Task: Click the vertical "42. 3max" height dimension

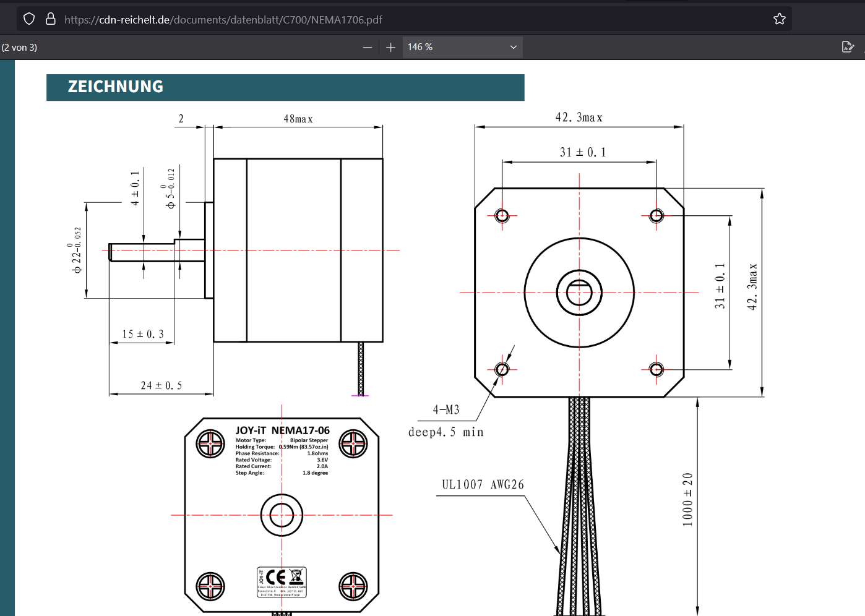Action: [752, 287]
